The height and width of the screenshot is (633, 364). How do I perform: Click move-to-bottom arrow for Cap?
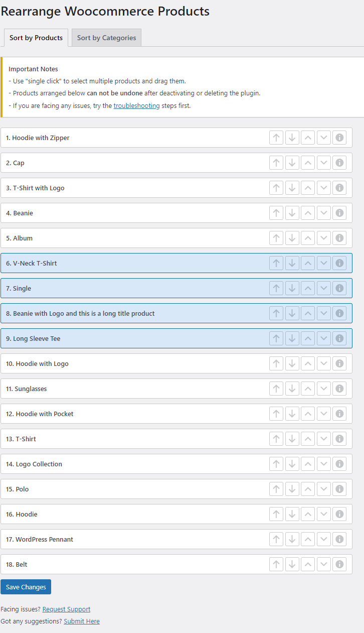point(292,163)
